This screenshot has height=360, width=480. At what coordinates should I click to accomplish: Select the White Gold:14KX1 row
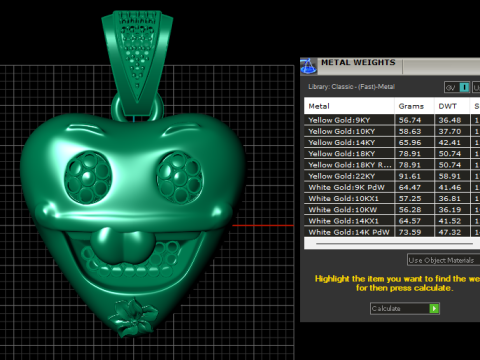coord(392,221)
